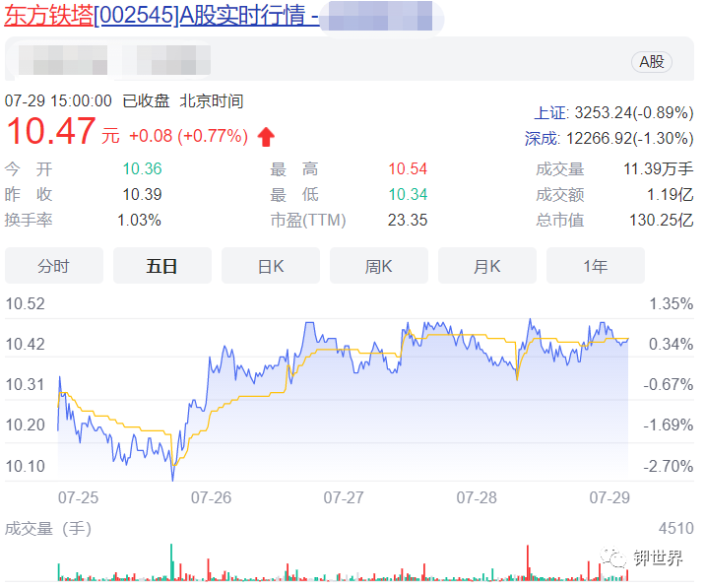Click the tall green volume bar on 07-25

[171, 562]
